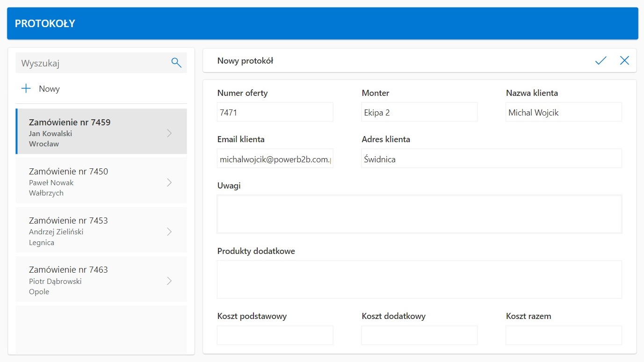Click the Produkty dodatkowe text box

(x=419, y=279)
